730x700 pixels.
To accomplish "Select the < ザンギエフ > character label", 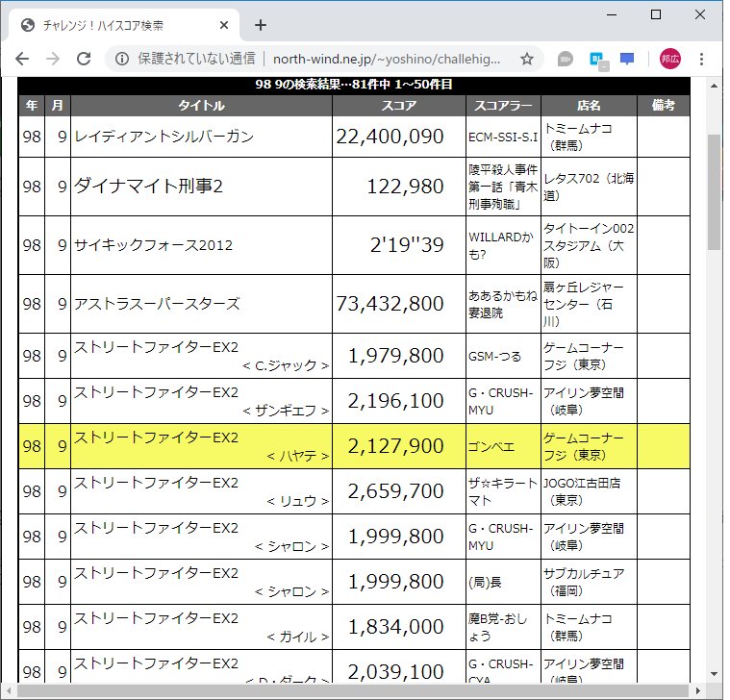I will coord(286,411).
